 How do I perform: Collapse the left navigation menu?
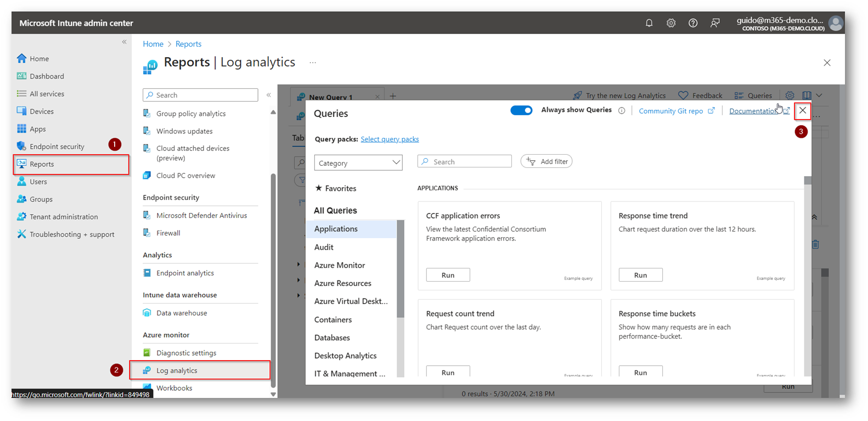124,42
